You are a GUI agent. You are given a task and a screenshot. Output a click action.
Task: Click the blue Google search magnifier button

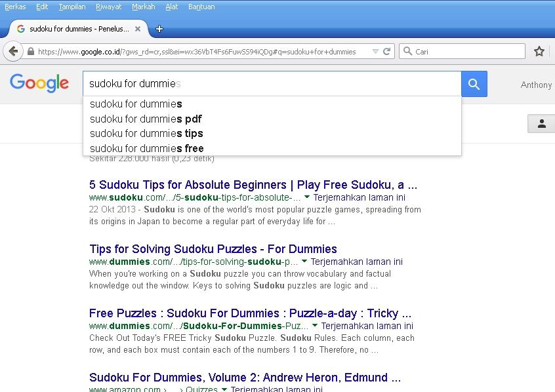474,84
